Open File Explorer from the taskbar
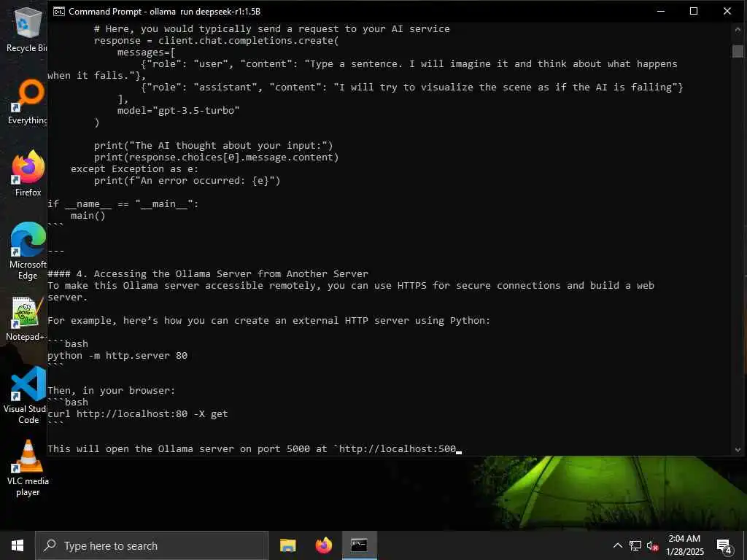The width and height of the screenshot is (747, 560). (x=287, y=545)
